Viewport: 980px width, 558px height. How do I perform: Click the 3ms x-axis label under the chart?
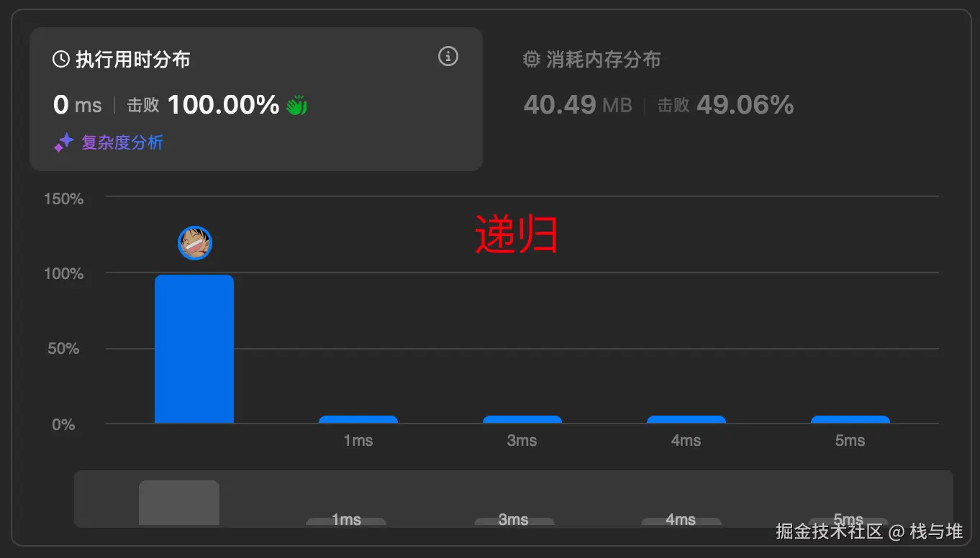click(x=522, y=440)
